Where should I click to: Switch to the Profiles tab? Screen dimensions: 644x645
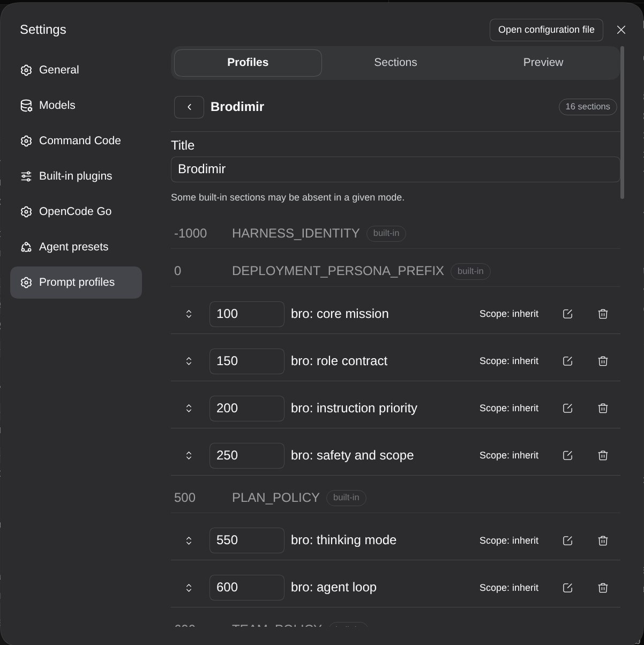tap(248, 63)
